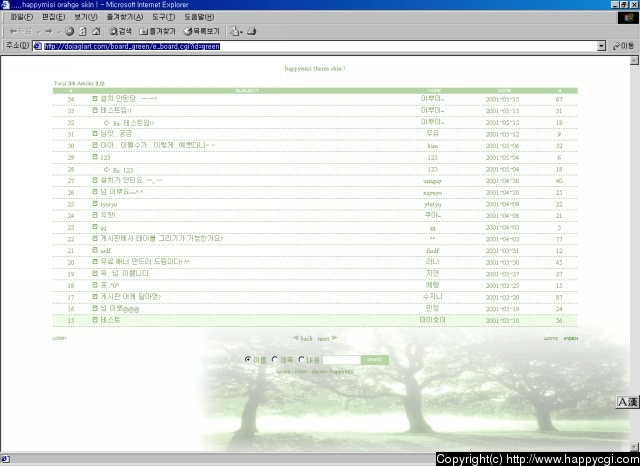Click the Windows logo throbber icon

pos(628,18)
